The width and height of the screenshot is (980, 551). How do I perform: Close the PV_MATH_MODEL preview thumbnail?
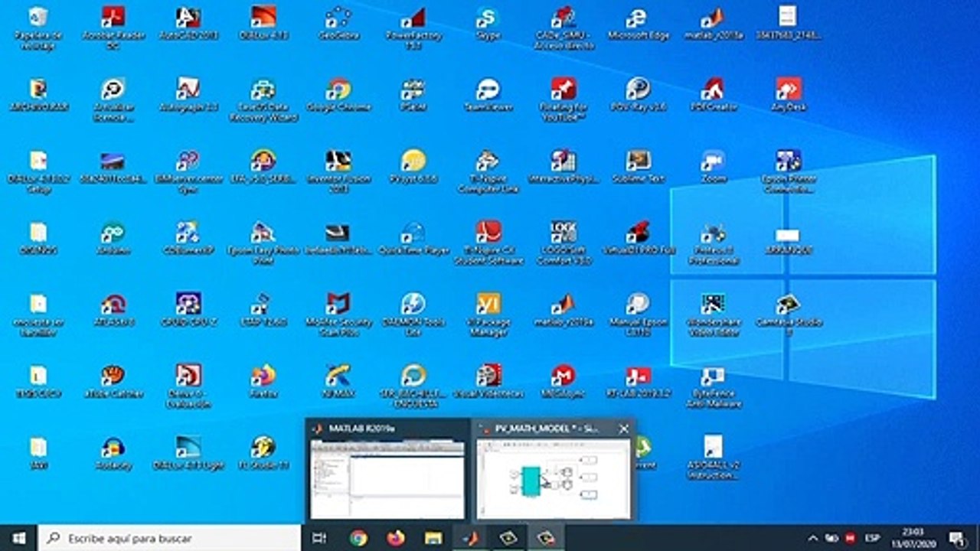tap(623, 429)
